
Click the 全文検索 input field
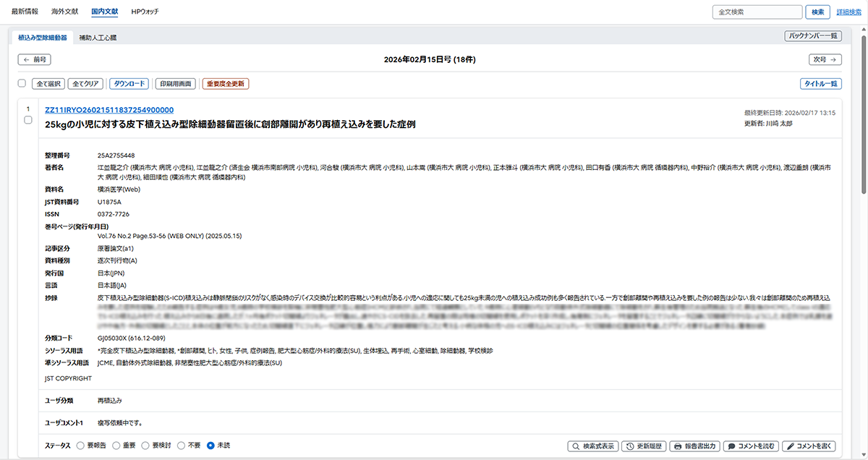[757, 12]
